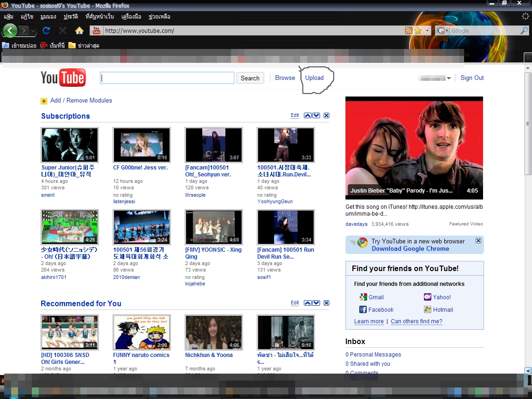Click the Yahoo! icon
The width and height of the screenshot is (532, 399).
click(428, 297)
